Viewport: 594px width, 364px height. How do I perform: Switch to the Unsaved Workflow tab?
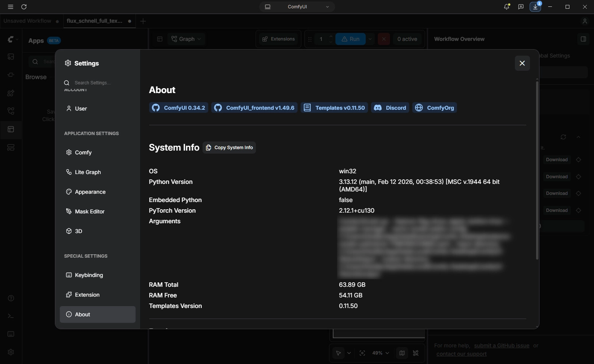(31, 21)
